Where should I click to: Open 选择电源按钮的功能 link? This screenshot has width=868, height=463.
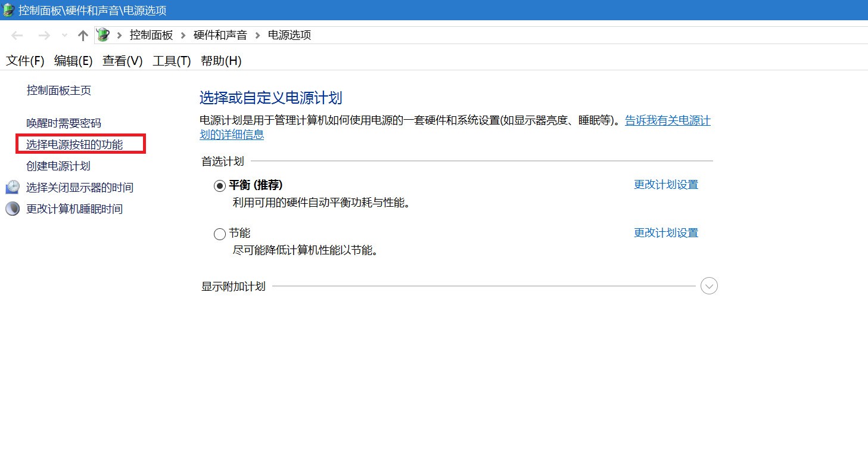(74, 145)
